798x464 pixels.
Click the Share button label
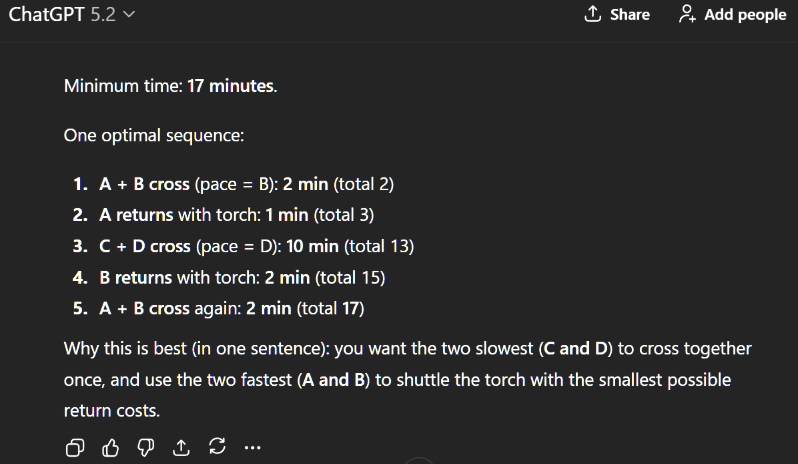tap(630, 15)
